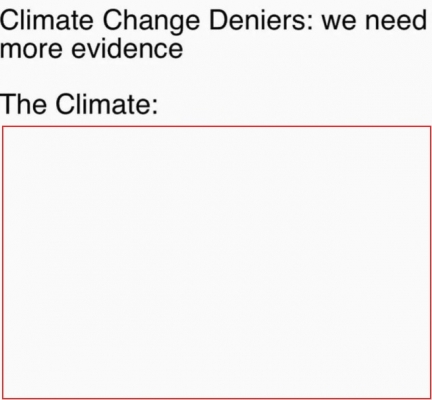The image size is (432, 400).
Task: Select the word "evidence"
Action: (x=127, y=49)
